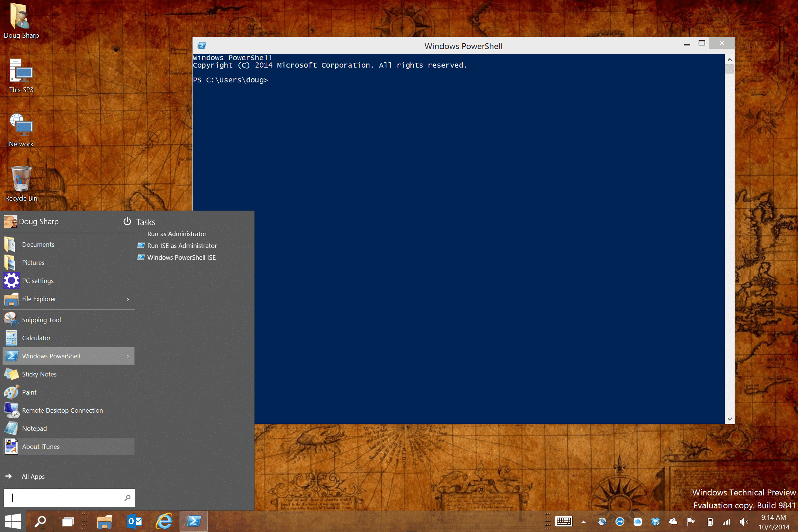The width and height of the screenshot is (798, 532).
Task: Click the Windows Start button
Action: click(x=13, y=521)
